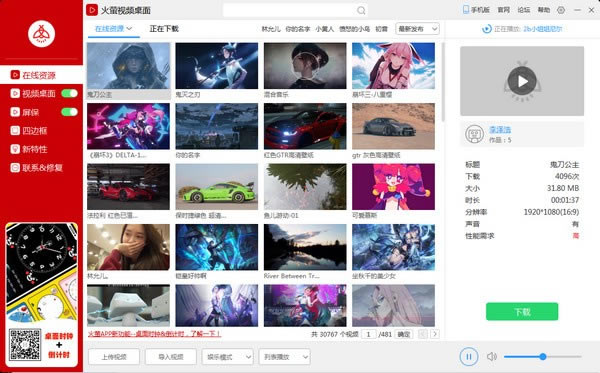Click the now-playing icon beside 正在播放
Image resolution: width=600 pixels, height=373 pixels.
tap(486, 29)
